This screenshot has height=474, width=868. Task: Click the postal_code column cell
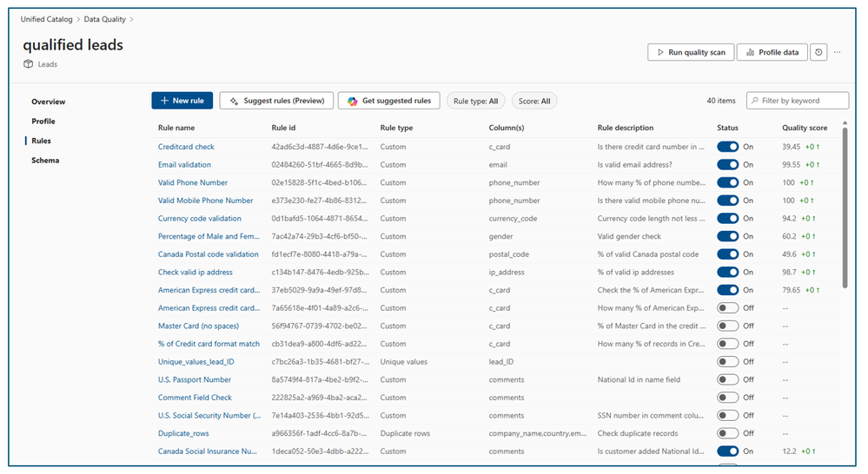click(508, 254)
